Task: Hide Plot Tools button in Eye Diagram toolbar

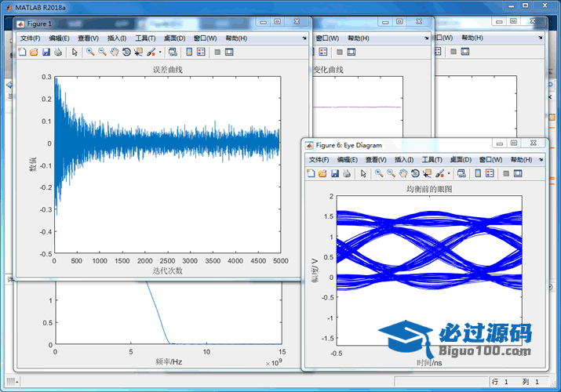Action: 505,173
